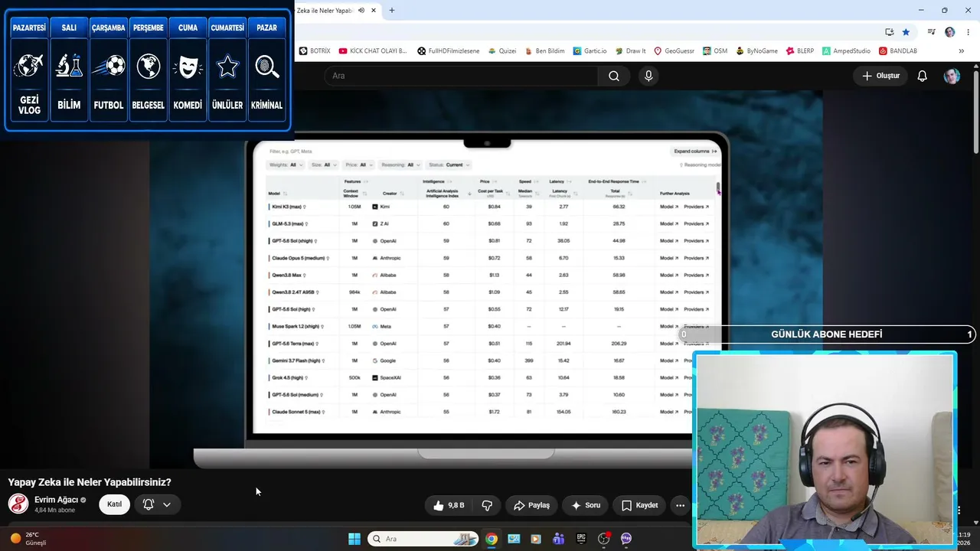Image resolution: width=980 pixels, height=551 pixels.
Task: Open the GeoGuessr bookmark
Action: click(x=674, y=51)
